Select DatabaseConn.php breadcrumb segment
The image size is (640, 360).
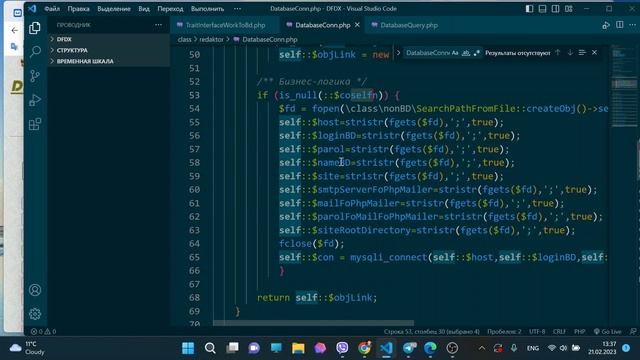(x=269, y=40)
